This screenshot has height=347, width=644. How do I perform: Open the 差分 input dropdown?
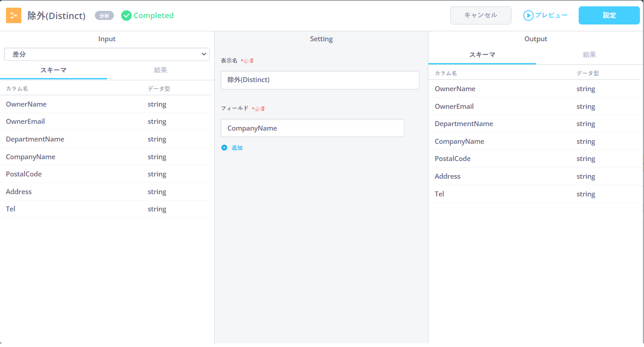[x=107, y=54]
